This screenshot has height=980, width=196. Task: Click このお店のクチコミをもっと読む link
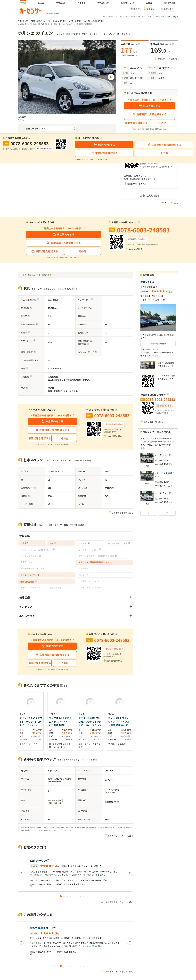(x=117, y=902)
